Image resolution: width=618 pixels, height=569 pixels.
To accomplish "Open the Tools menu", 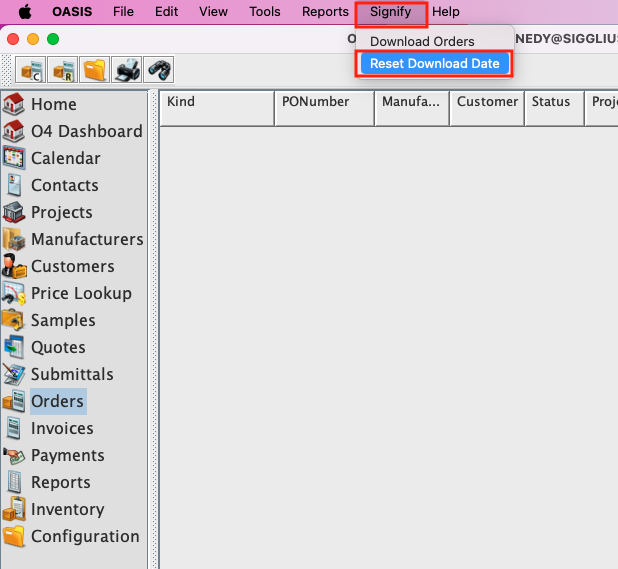I will point(264,12).
